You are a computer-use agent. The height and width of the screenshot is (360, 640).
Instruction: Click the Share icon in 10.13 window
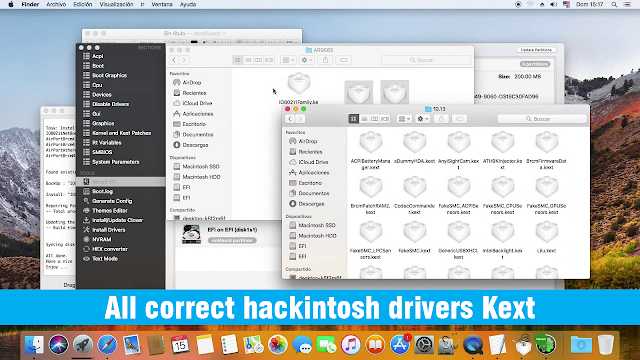(441, 119)
